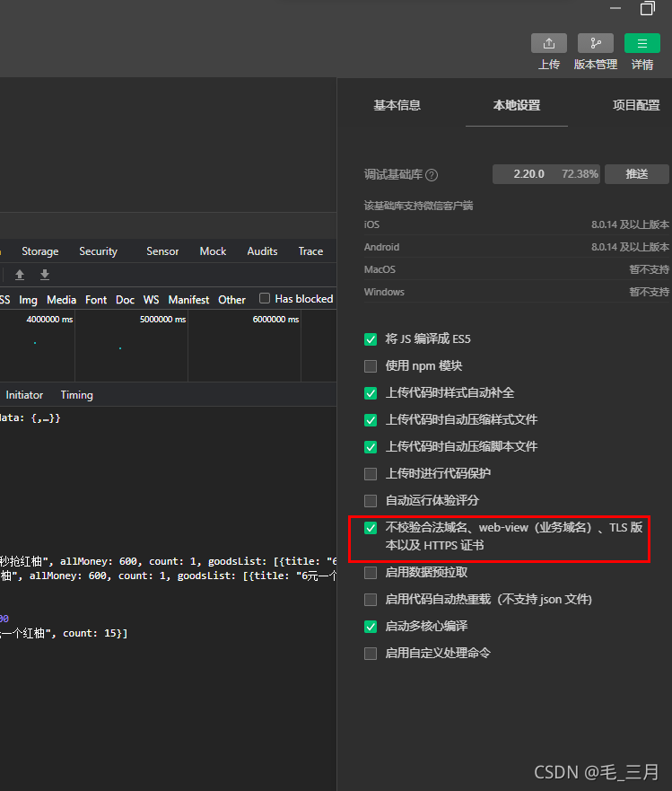Screen dimensions: 672x791
Task: Uncheck 上传代码时自动压缩样式文件
Action: (371, 419)
